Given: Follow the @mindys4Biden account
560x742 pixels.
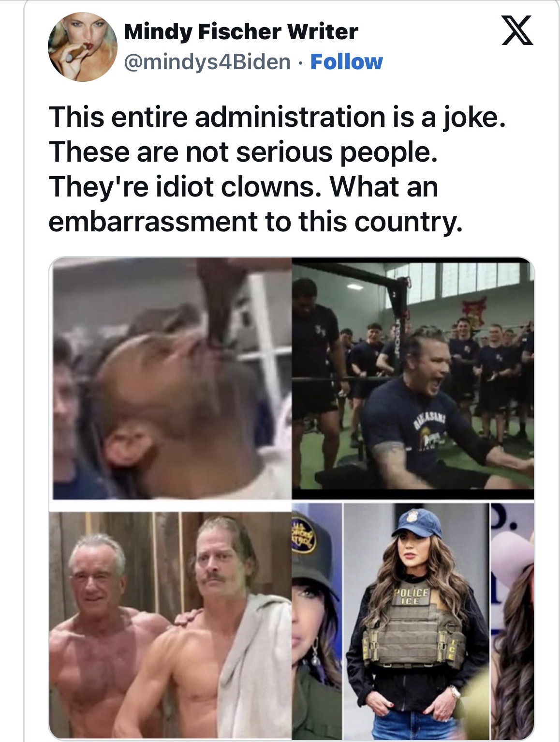Looking at the screenshot, I should pos(346,61).
